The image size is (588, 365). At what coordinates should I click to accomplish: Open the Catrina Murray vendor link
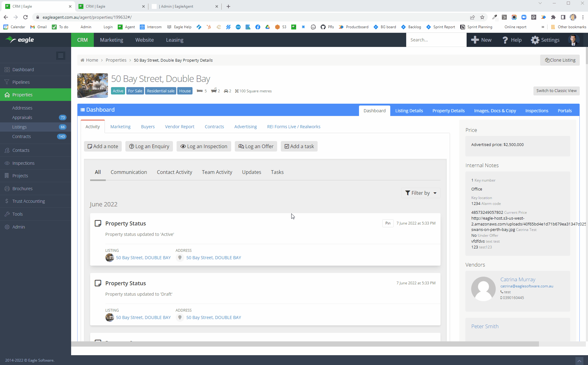click(518, 279)
